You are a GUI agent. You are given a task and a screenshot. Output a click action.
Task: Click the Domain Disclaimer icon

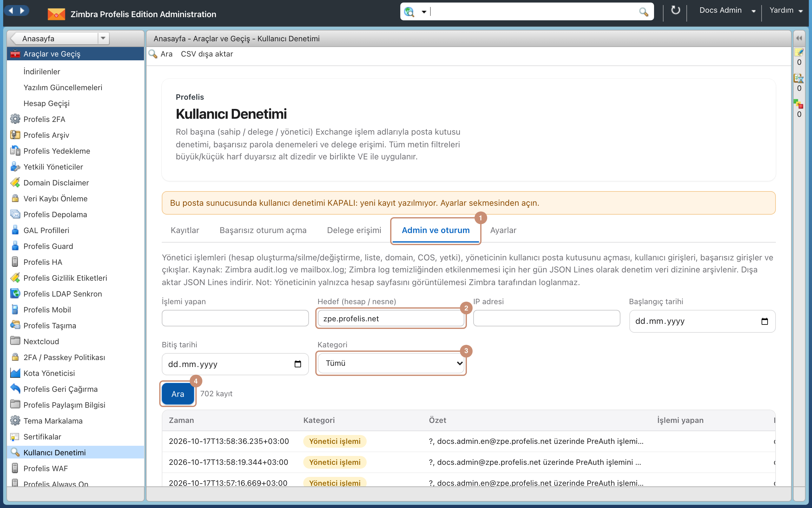(15, 183)
